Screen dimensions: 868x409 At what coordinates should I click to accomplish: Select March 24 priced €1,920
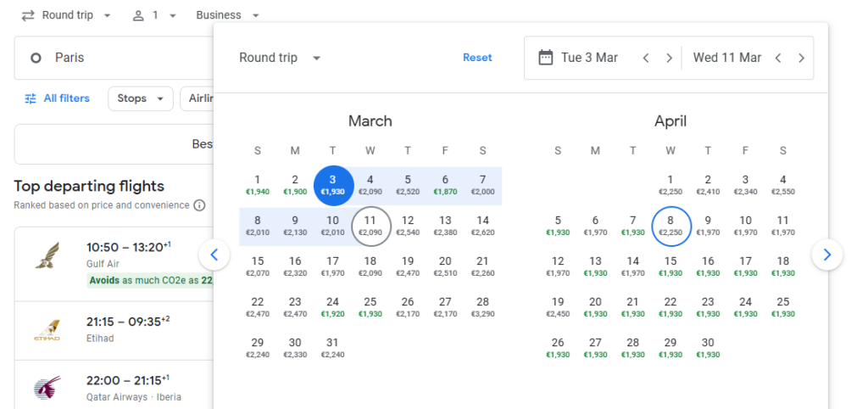tap(332, 307)
